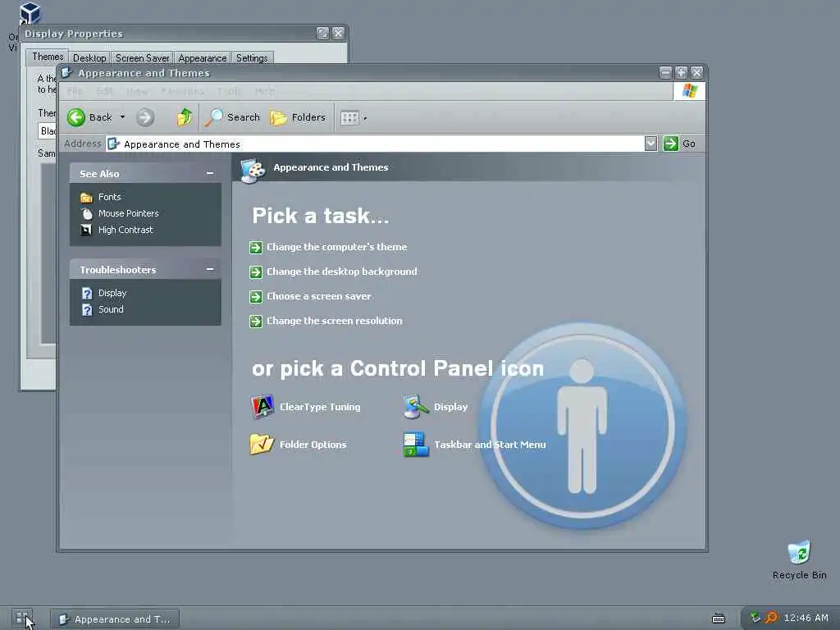
Task: Switch to Settings tab in Display Properties
Action: click(x=252, y=58)
